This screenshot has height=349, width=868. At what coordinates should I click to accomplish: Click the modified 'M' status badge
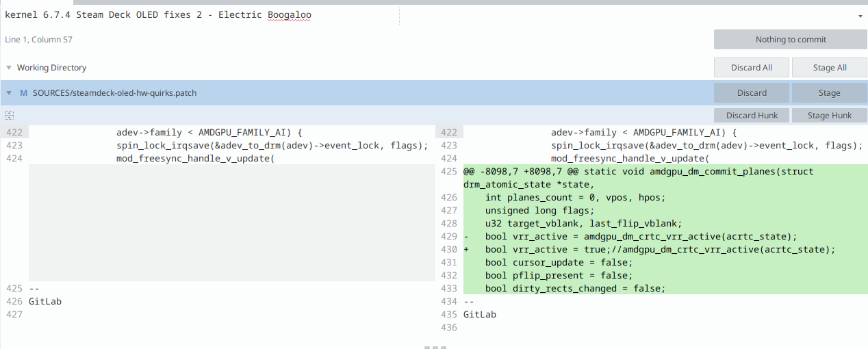point(23,92)
